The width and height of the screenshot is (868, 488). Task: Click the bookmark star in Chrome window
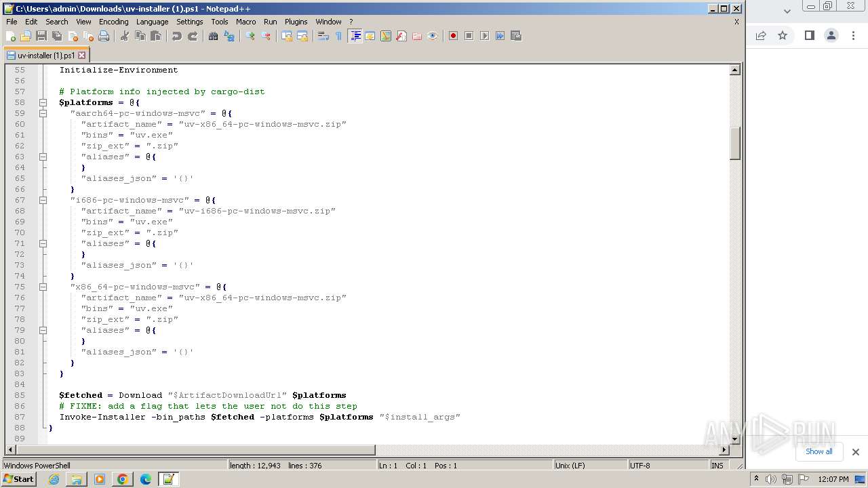click(x=783, y=35)
